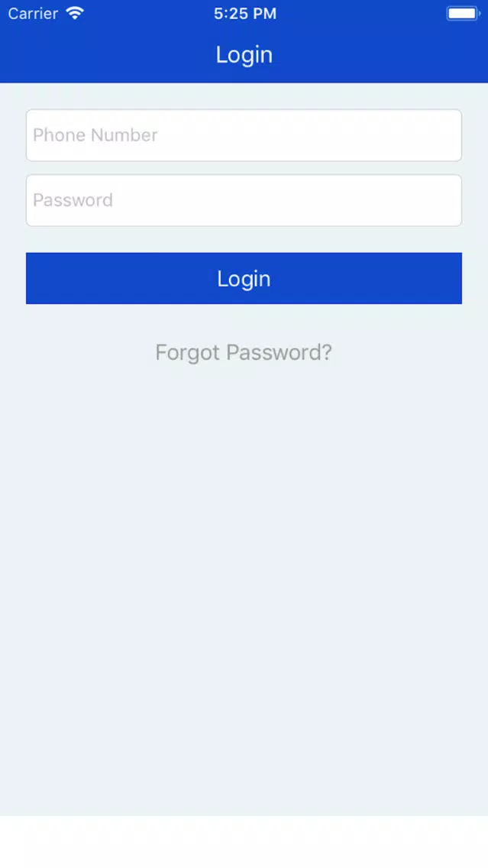Click the Login text on the wide button
Viewport: 488px width, 868px height.
244,278
